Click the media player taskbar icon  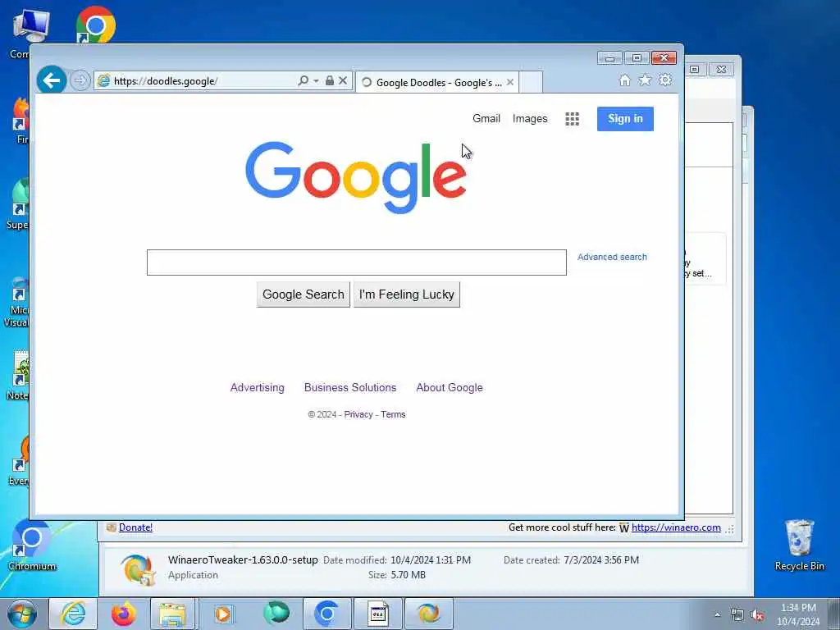(x=223, y=614)
